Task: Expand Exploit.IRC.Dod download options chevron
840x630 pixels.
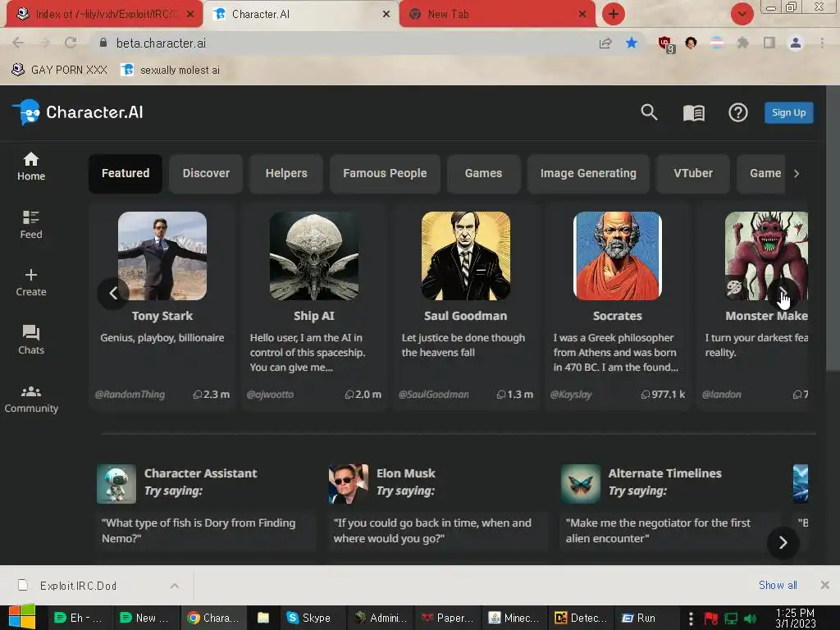Action: (x=175, y=586)
